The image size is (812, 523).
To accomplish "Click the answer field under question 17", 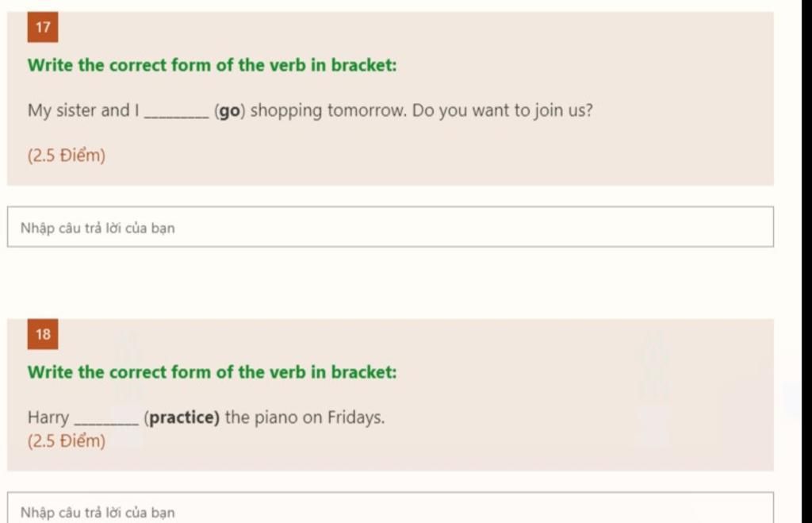I will [x=390, y=228].
